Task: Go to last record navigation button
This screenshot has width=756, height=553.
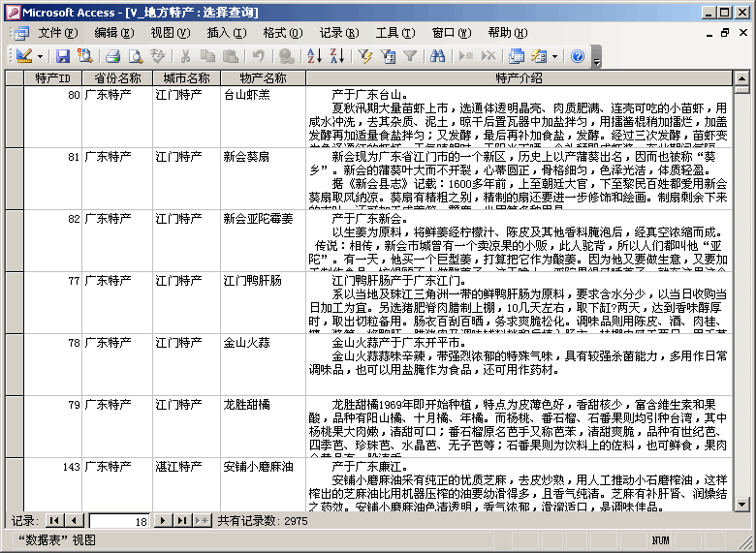Action: (x=182, y=521)
